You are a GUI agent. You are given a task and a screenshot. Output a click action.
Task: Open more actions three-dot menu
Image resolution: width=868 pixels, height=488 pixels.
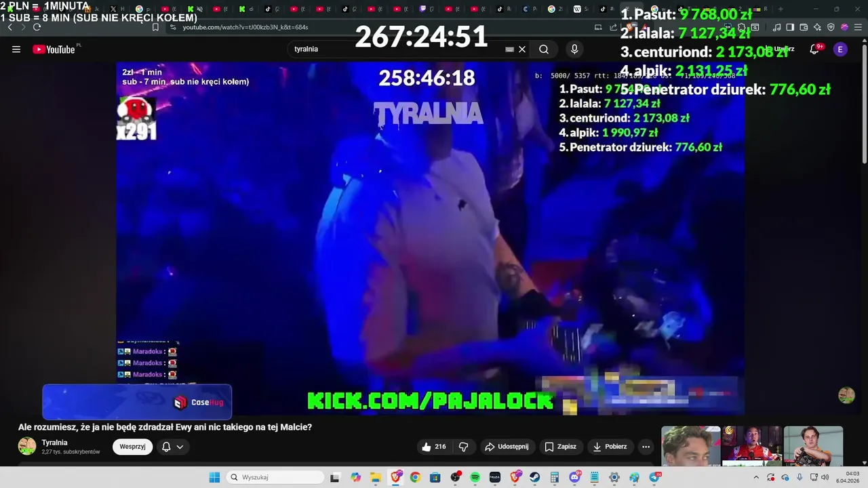pos(646,447)
